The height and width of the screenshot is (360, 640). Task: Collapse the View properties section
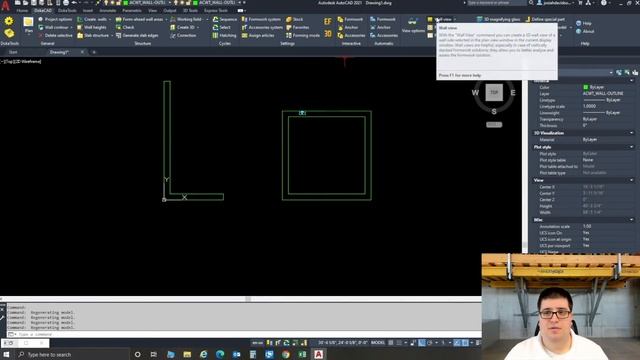click(x=631, y=180)
